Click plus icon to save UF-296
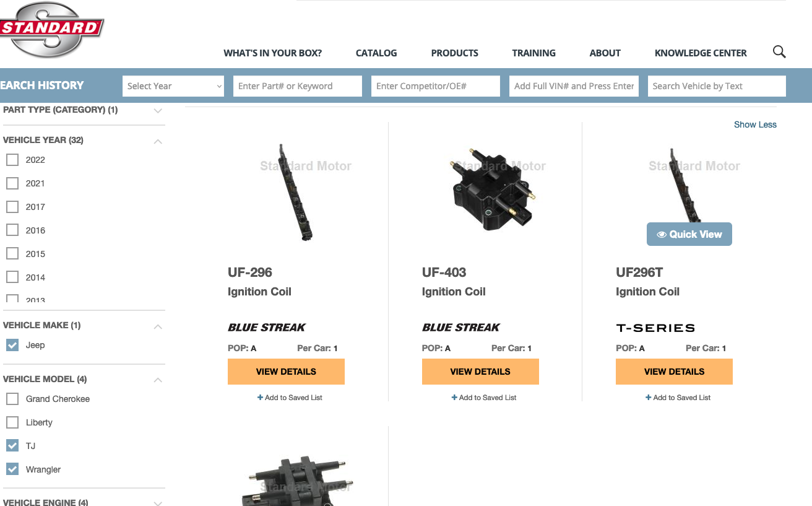The width and height of the screenshot is (812, 506). 261,398
